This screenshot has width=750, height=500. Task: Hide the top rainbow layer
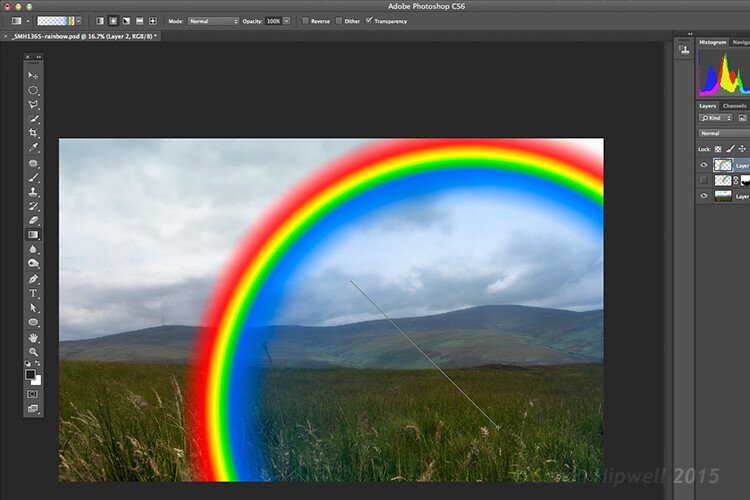pos(704,165)
